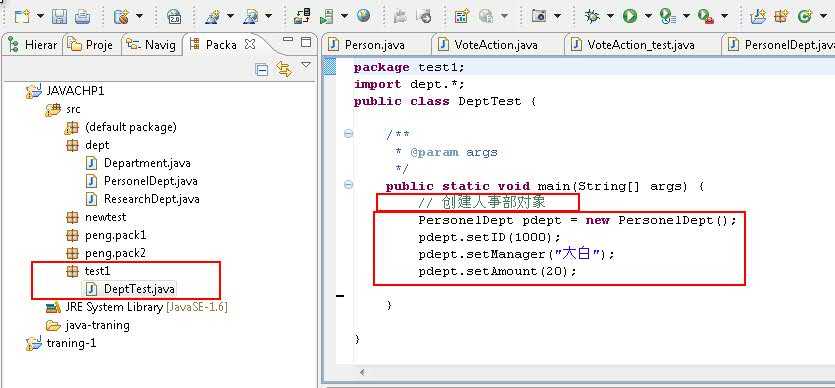Toggle Link with Editor in Package Explorer
This screenshot has height=388, width=835.
tap(284, 69)
